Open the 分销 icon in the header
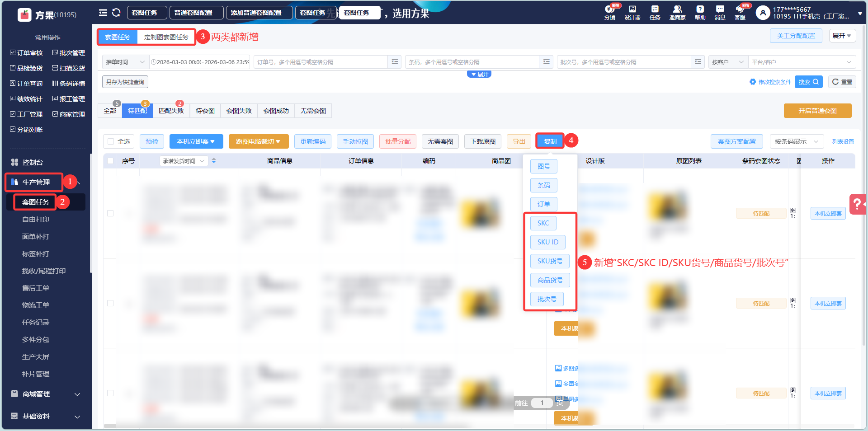The height and width of the screenshot is (431, 868). tap(609, 12)
